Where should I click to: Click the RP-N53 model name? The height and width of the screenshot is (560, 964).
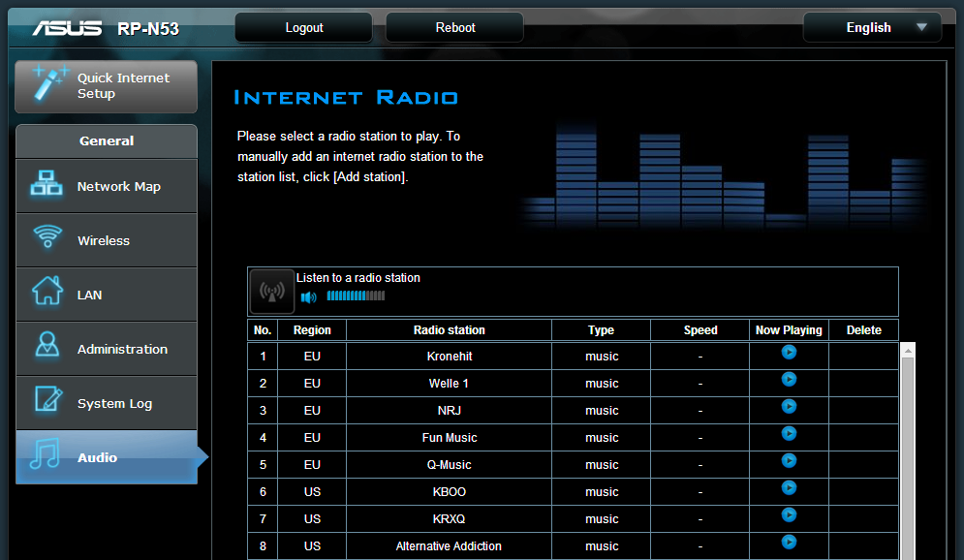[x=148, y=28]
